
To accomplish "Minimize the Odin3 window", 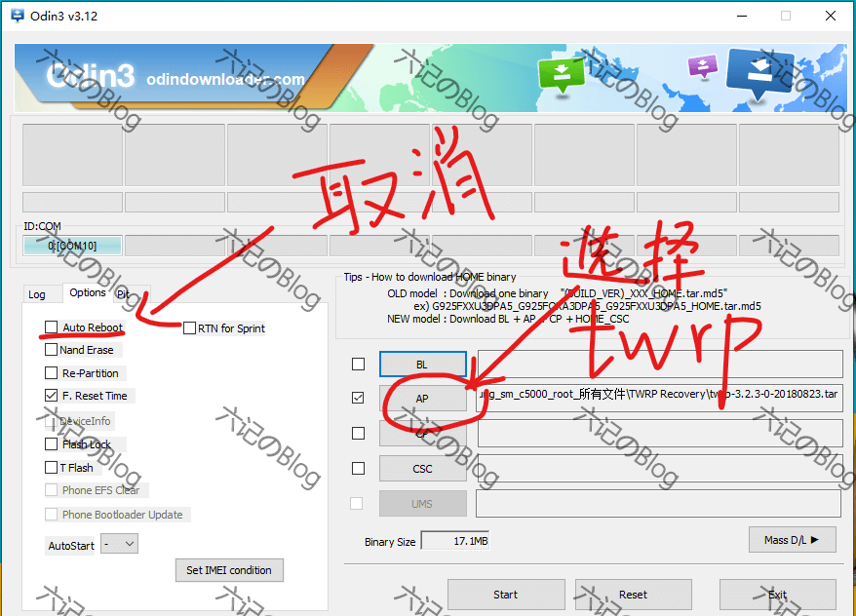I will (x=742, y=16).
